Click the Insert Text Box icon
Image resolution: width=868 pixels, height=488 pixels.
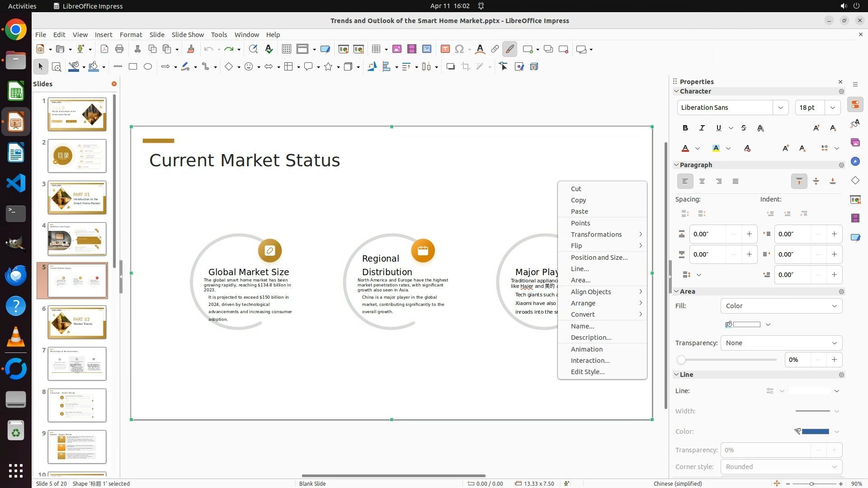coord(445,49)
